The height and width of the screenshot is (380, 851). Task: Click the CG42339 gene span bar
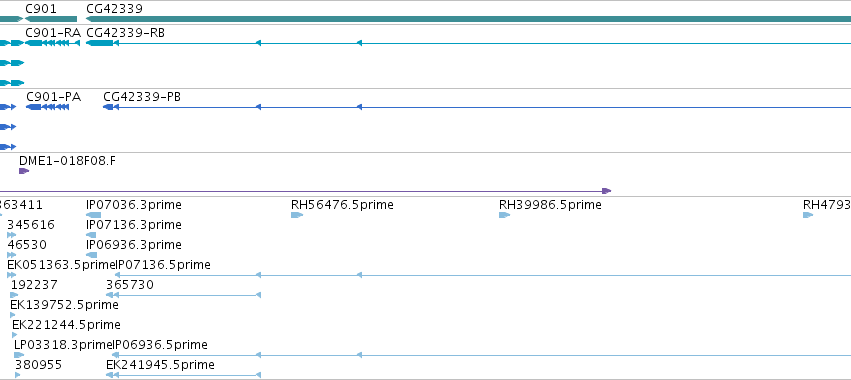point(468,19)
